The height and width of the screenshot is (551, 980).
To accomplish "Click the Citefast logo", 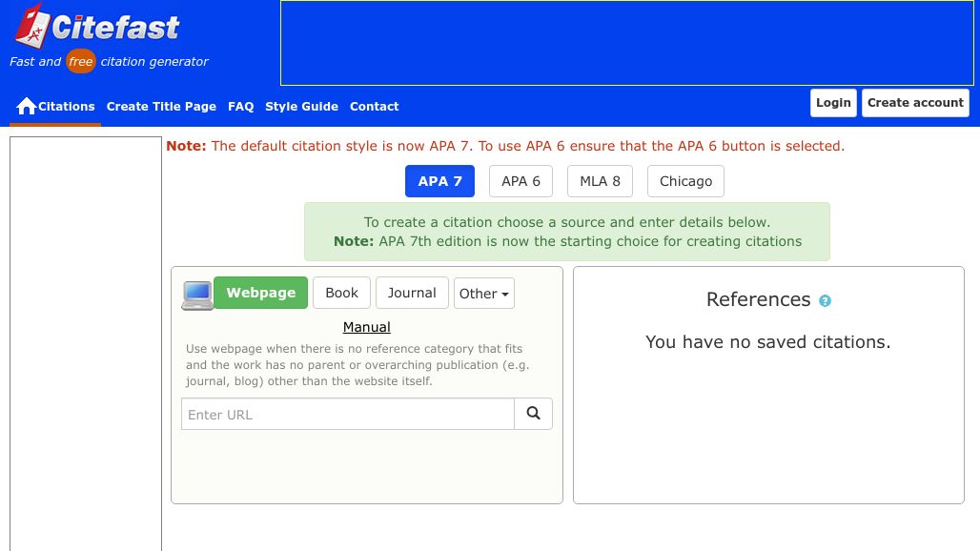I will tap(97, 27).
